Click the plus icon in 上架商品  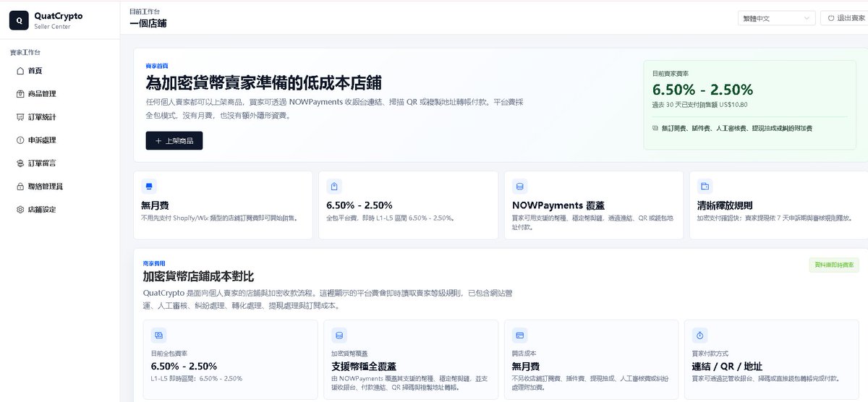pyautogui.click(x=158, y=140)
